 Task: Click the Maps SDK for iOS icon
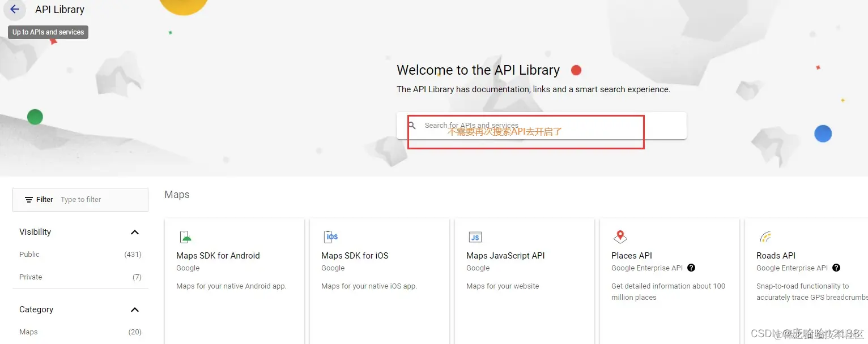coord(331,237)
